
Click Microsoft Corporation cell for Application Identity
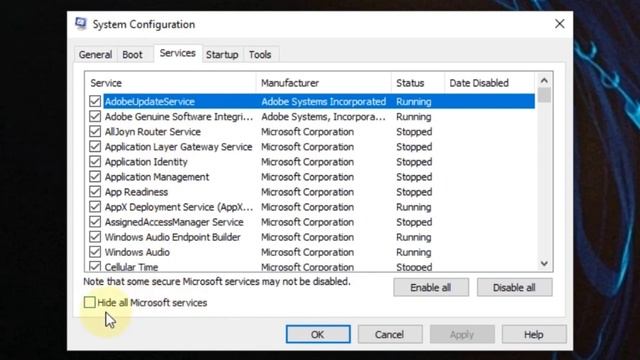click(307, 162)
